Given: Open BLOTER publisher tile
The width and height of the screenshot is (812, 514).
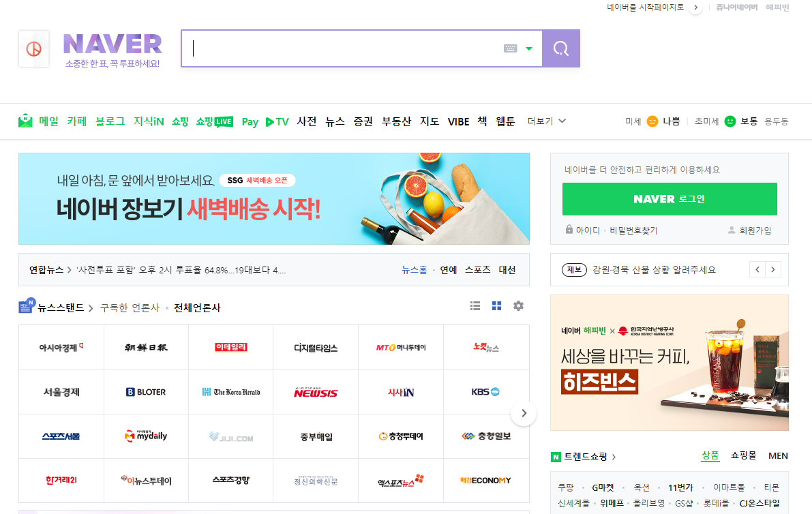Looking at the screenshot, I should pyautogui.click(x=146, y=392).
